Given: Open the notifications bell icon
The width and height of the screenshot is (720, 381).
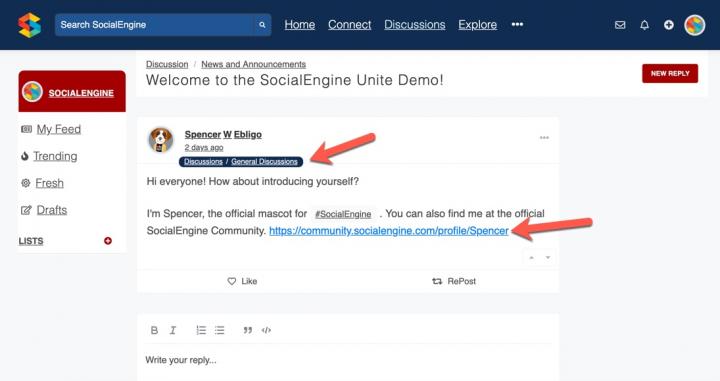Looking at the screenshot, I should [645, 25].
